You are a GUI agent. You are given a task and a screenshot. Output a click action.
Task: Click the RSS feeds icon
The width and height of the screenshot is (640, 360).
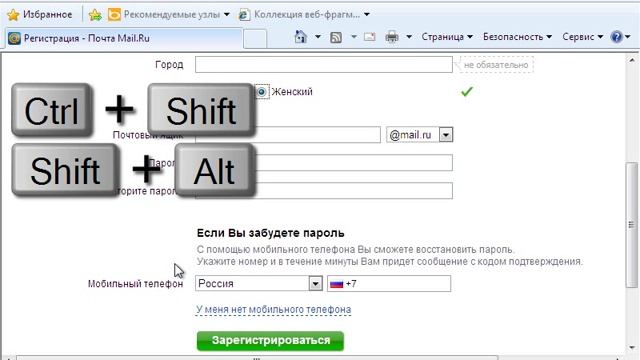[336, 38]
